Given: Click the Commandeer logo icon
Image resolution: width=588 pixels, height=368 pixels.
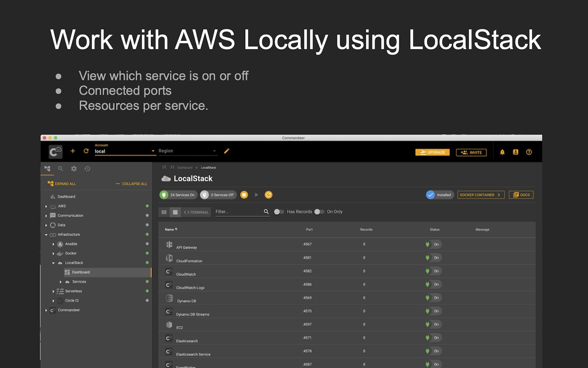Looking at the screenshot, I should [56, 152].
